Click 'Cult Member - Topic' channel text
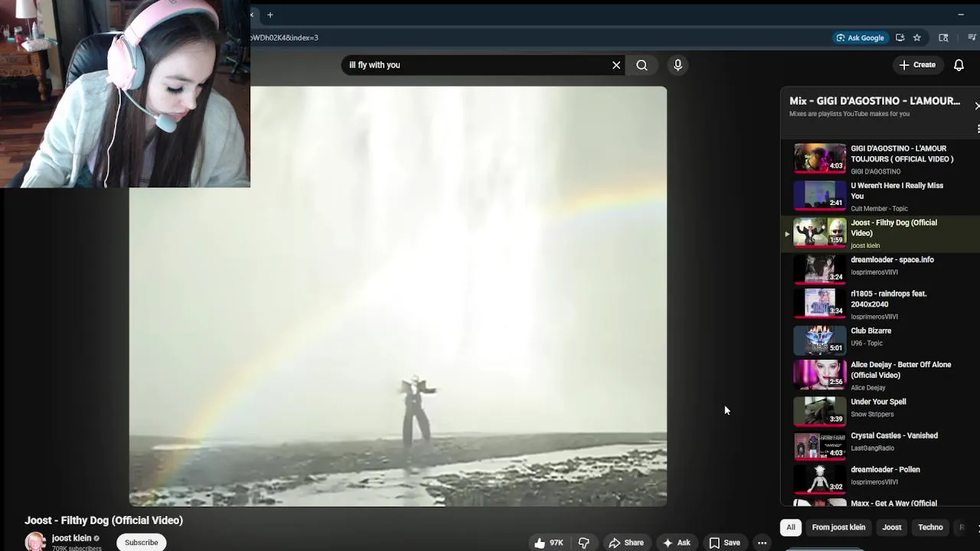This screenshot has height=551, width=980. [879, 208]
